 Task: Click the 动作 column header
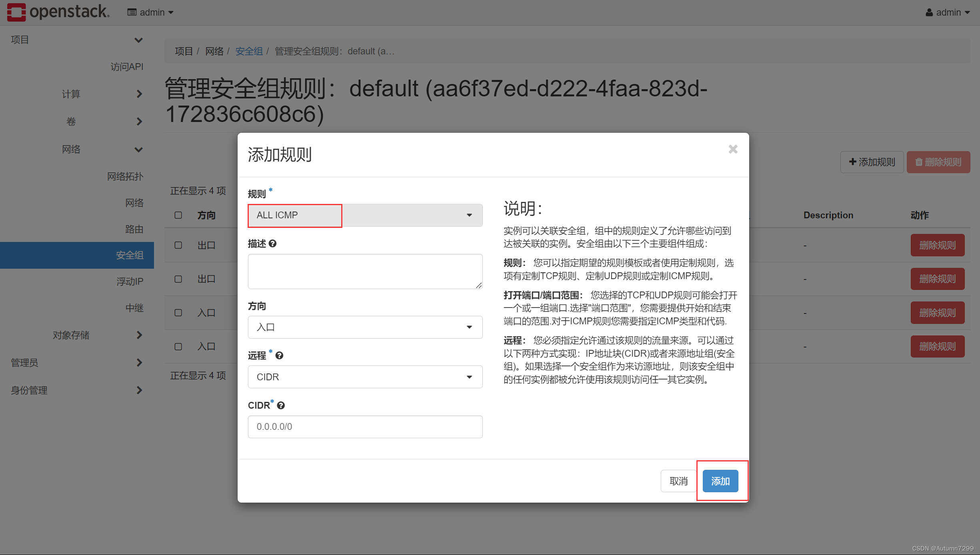[x=920, y=215]
